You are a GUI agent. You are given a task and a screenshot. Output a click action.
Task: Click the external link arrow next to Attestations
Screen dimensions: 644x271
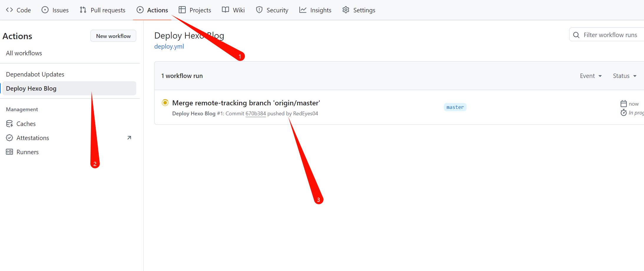129,138
